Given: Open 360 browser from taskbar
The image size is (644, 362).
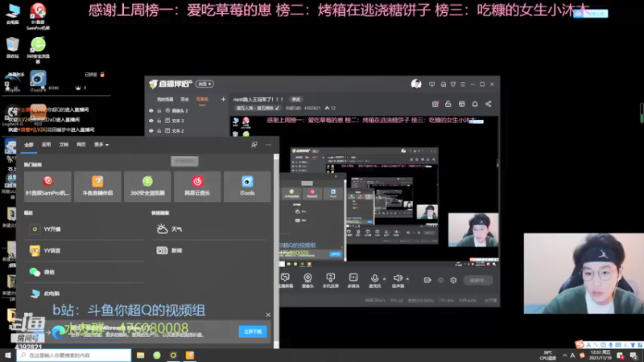Looking at the screenshot, I should [157, 356].
